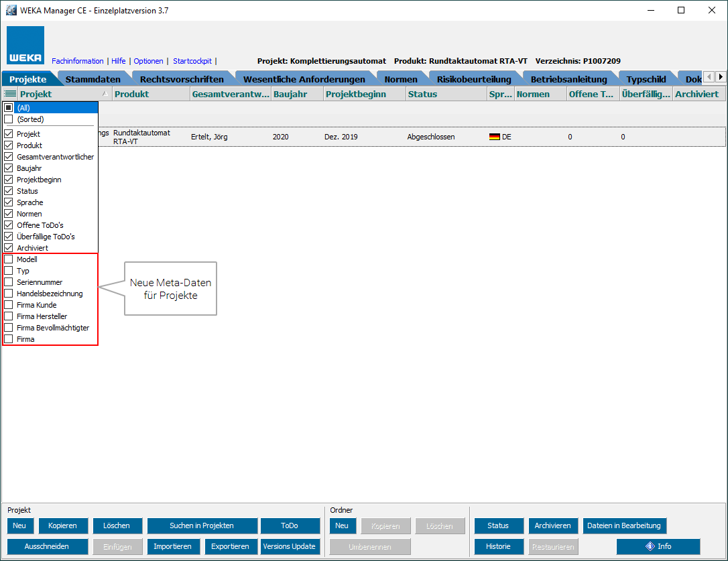Tick the Firma Hersteller checkbox
This screenshot has height=561, width=728.
tap(9, 316)
